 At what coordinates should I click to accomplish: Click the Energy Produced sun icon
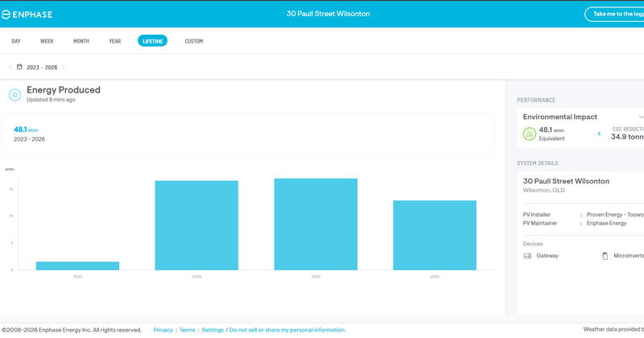pos(14,95)
